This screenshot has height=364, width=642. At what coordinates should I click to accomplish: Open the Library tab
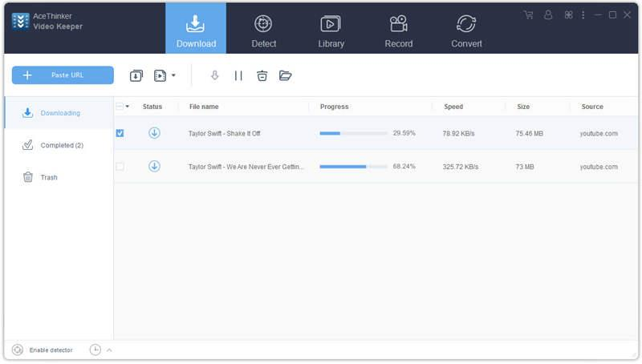[331, 31]
